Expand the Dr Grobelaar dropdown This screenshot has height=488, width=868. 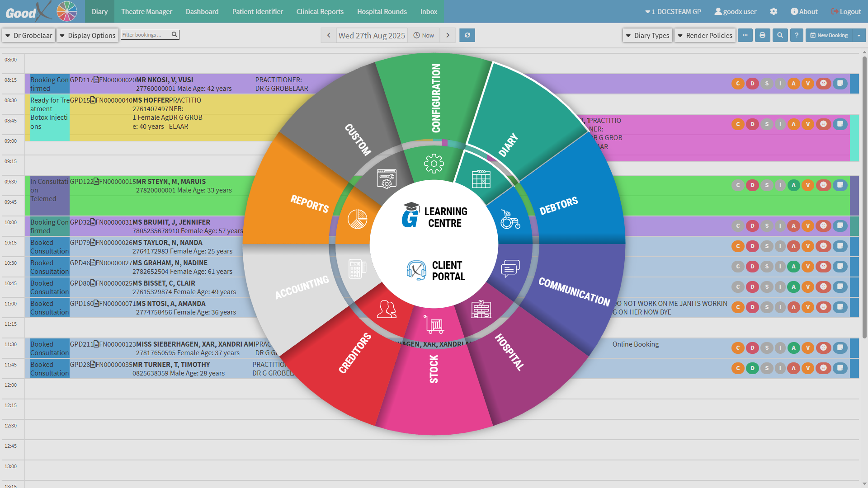(29, 35)
